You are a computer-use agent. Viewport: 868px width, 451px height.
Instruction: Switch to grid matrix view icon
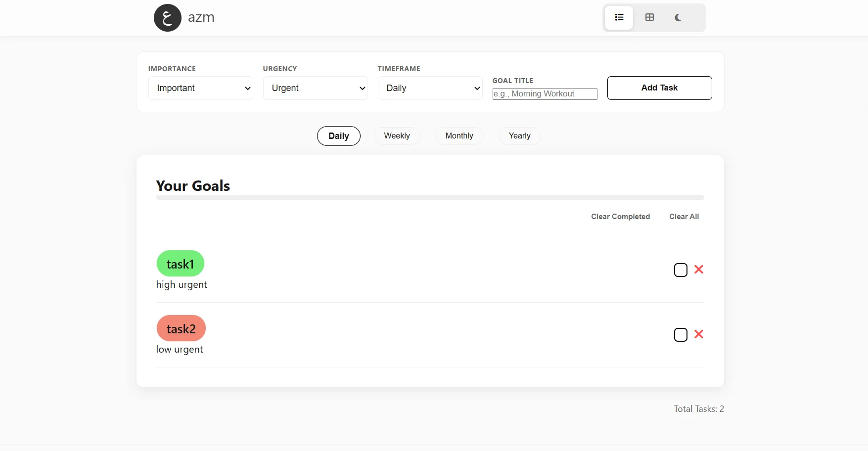tap(649, 18)
